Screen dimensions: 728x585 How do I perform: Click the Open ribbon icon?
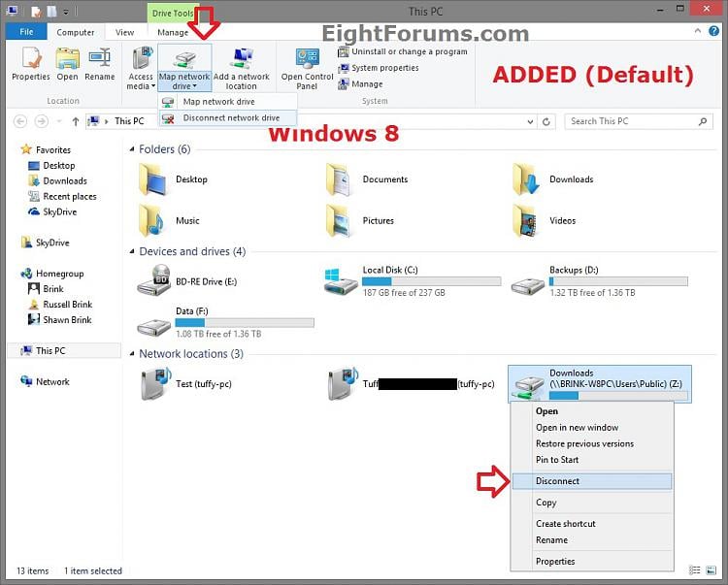click(x=67, y=64)
